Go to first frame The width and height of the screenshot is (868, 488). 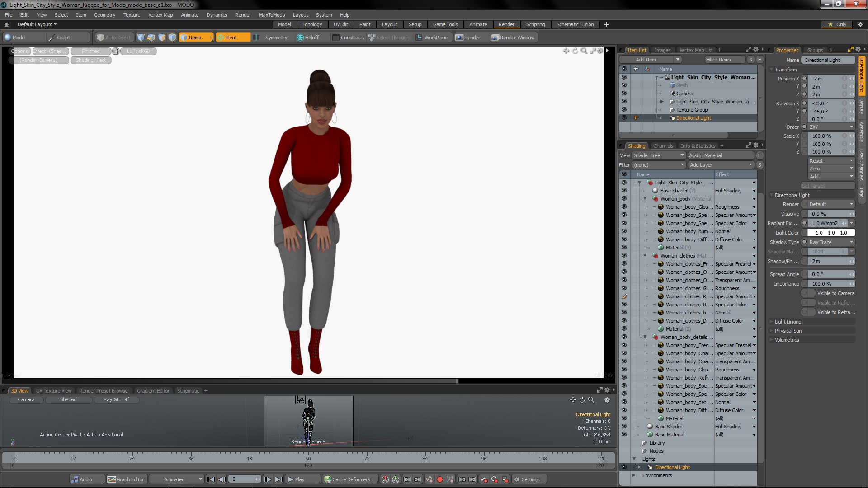pyautogui.click(x=211, y=479)
